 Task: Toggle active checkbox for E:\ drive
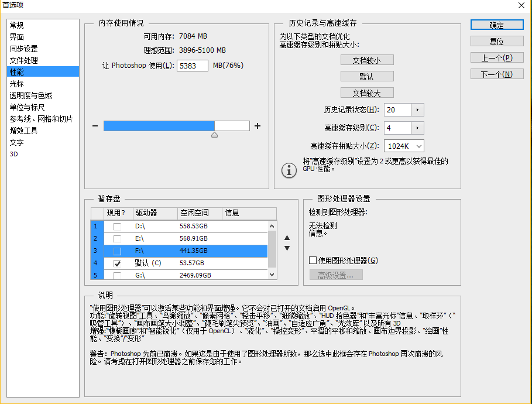[x=117, y=239]
